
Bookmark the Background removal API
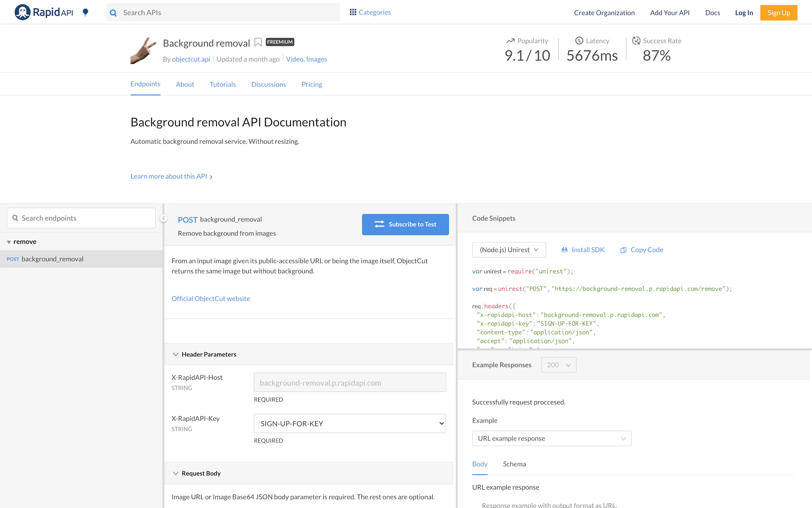[258, 42]
